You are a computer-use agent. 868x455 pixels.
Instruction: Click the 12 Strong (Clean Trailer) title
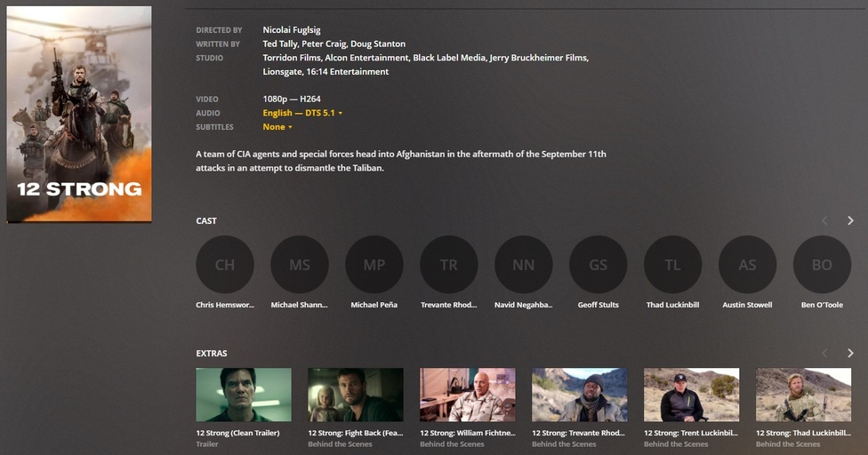[x=237, y=433]
